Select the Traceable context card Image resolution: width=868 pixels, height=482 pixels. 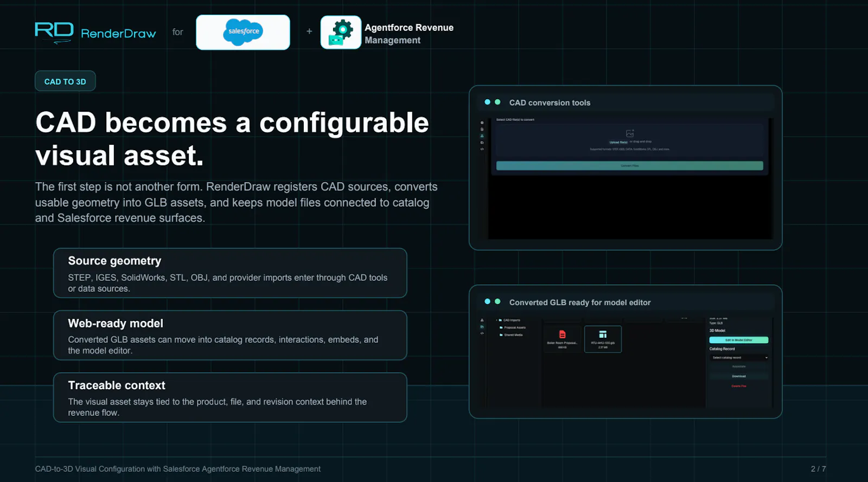[230, 397]
